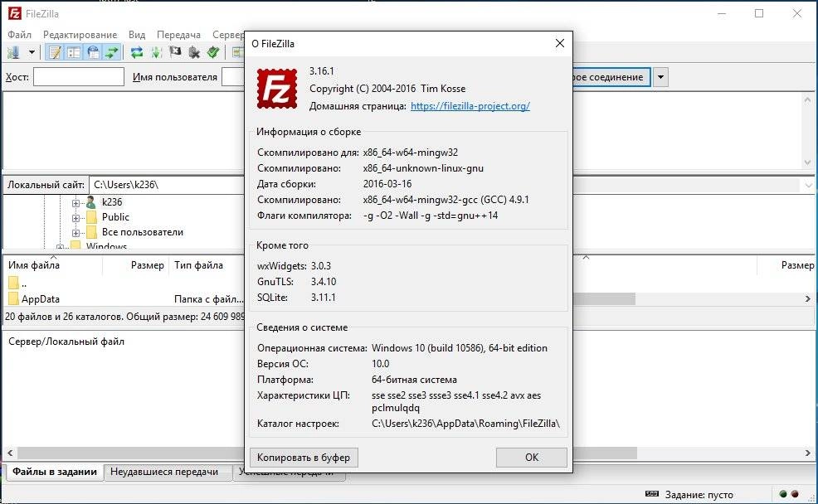The height and width of the screenshot is (504, 818).
Task: Click the k236 user icon
Action: [90, 202]
